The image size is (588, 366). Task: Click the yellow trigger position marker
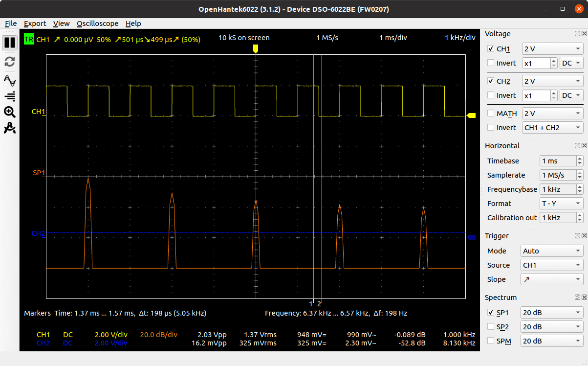tap(255, 48)
